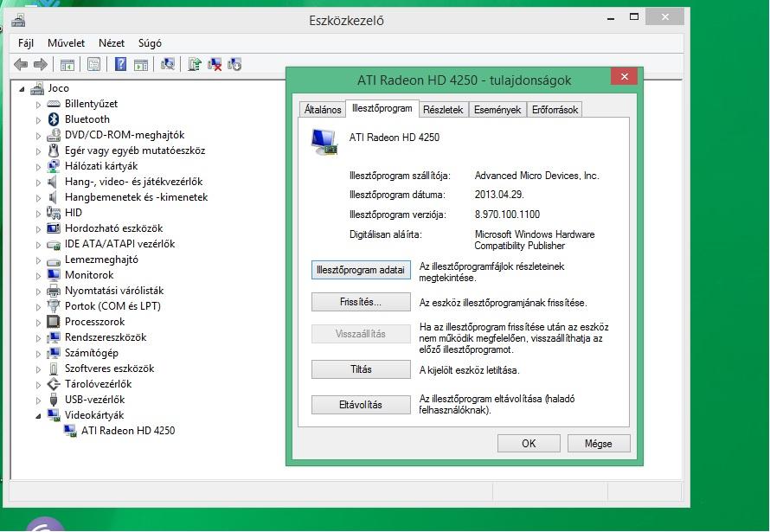This screenshot has height=532, width=770.
Task: Select the Illesztőprogram tab
Action: tap(382, 108)
